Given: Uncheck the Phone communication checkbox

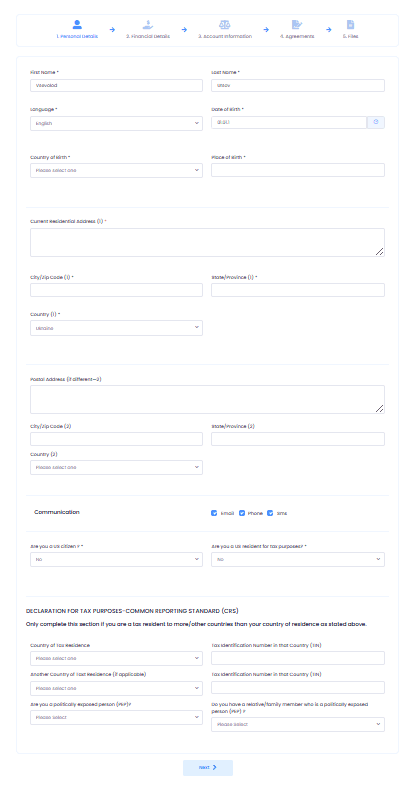Looking at the screenshot, I should coord(242,513).
